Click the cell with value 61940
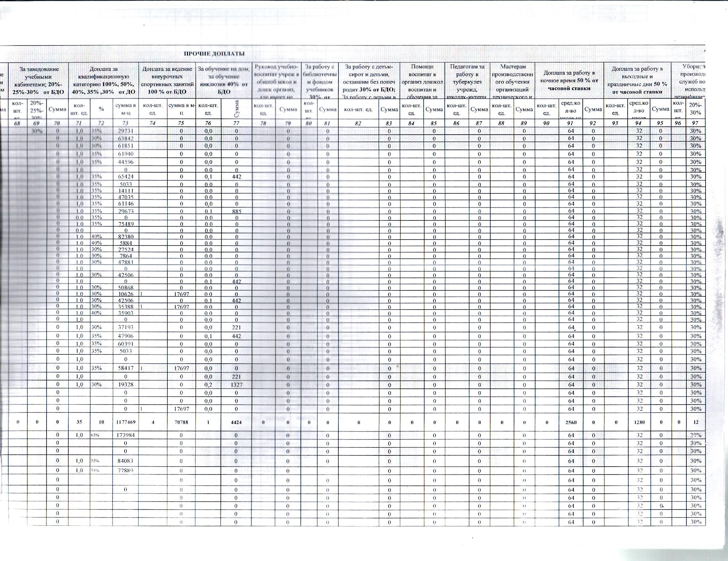The image size is (728, 561). (x=125, y=154)
